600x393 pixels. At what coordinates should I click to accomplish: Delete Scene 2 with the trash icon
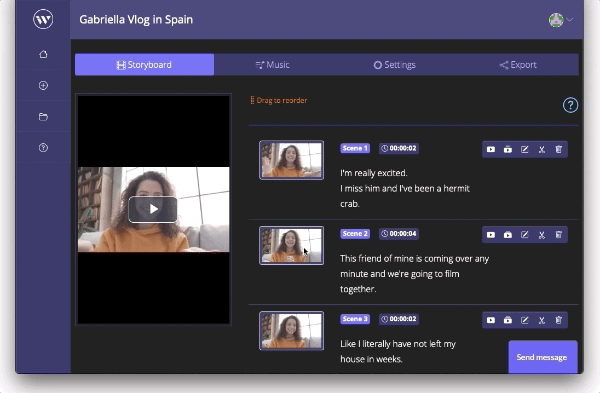559,235
